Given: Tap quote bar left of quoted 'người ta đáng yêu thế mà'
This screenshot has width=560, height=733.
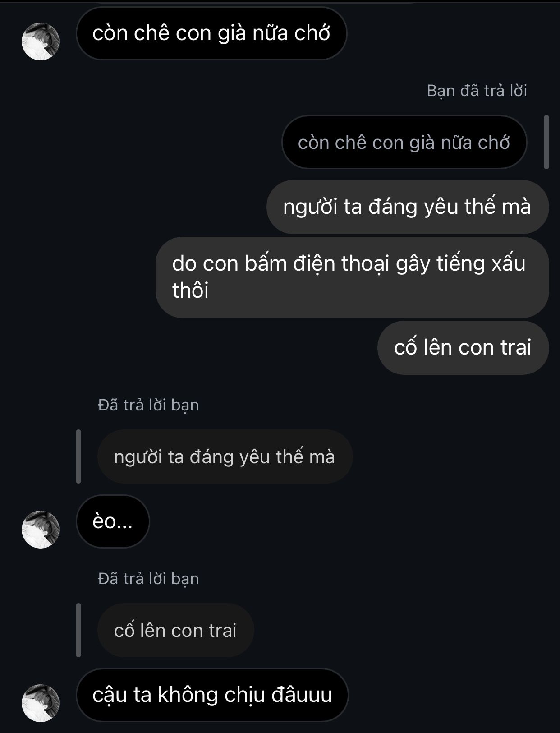Looking at the screenshot, I should (x=78, y=456).
